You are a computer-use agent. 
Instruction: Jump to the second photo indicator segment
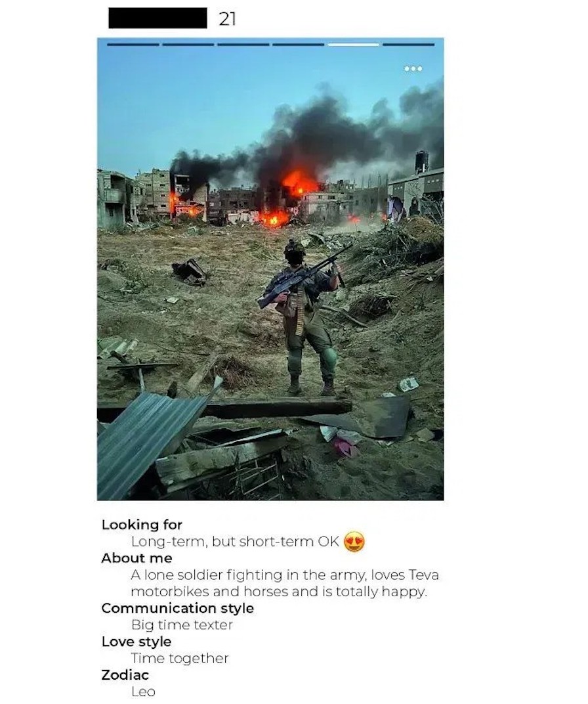(x=188, y=45)
